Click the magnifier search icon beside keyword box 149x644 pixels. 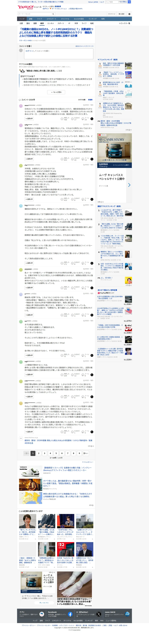[x=53, y=14]
